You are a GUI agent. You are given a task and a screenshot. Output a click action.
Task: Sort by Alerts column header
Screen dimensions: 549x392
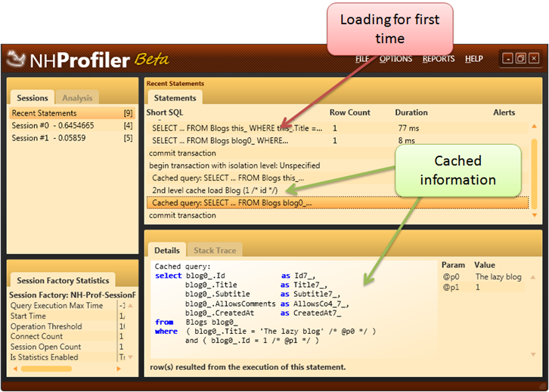[504, 113]
